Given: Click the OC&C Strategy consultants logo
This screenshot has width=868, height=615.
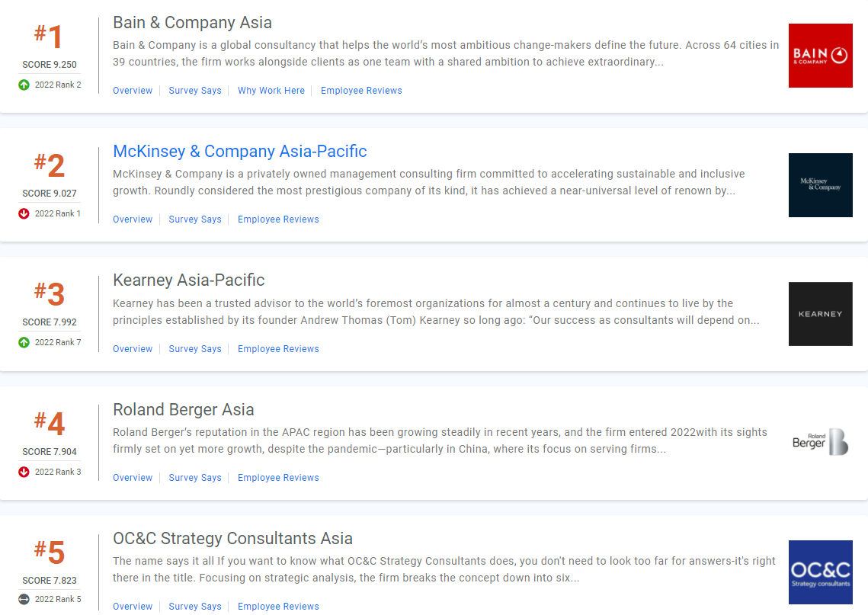Looking at the screenshot, I should [x=821, y=572].
